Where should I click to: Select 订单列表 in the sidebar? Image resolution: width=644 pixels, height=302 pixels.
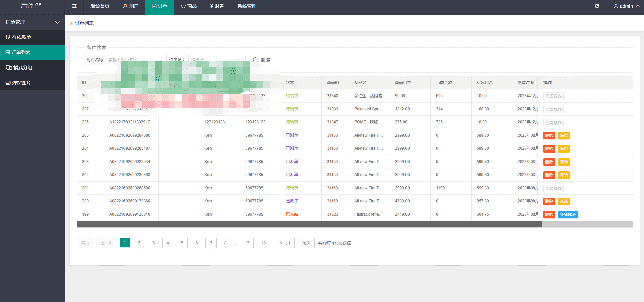pos(21,52)
